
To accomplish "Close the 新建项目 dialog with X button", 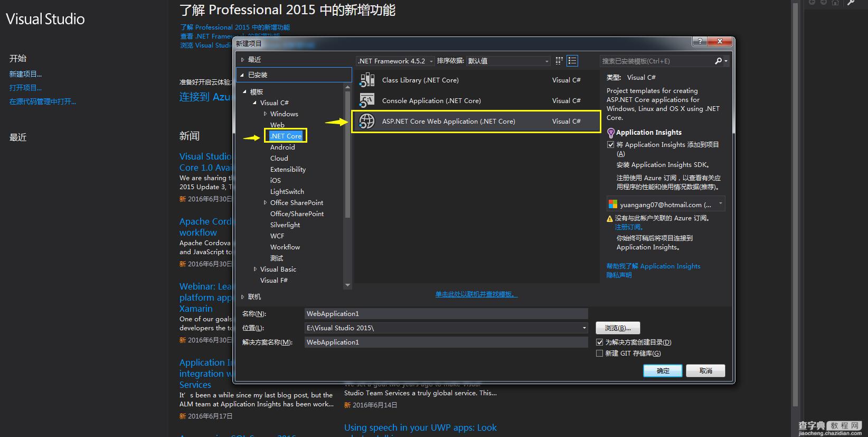I will [720, 41].
